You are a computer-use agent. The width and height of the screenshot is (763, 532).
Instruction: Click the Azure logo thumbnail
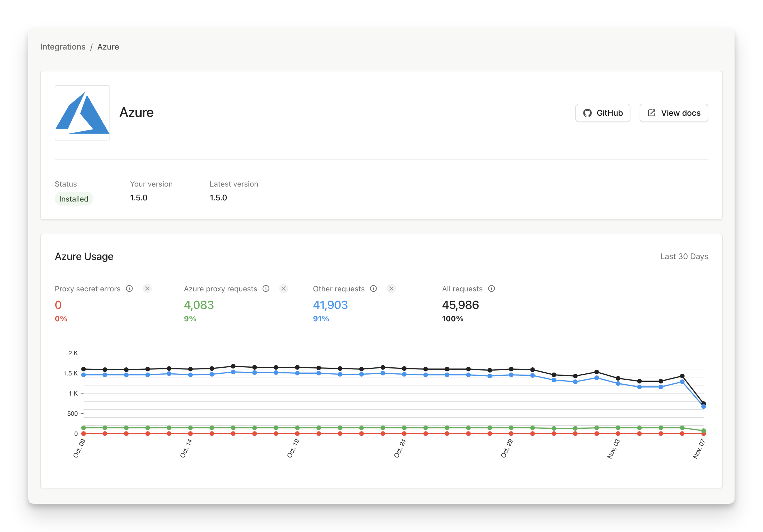pyautogui.click(x=82, y=113)
